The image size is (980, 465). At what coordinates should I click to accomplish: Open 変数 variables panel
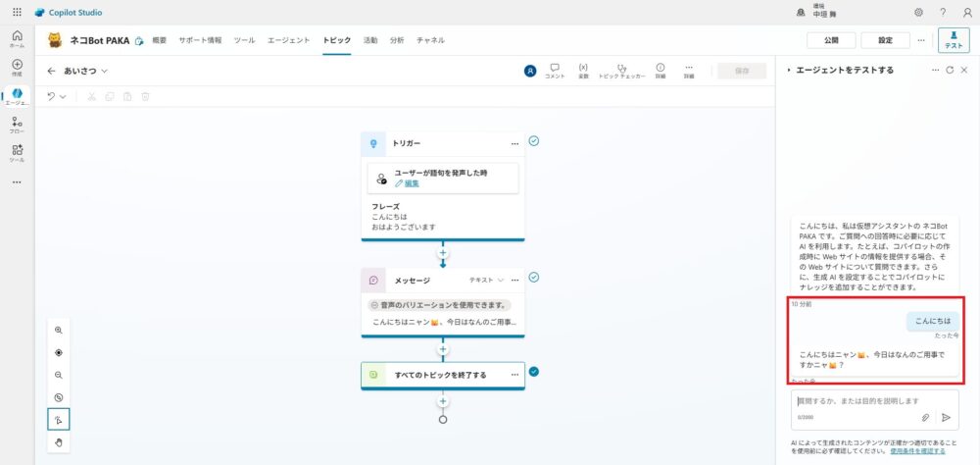coord(583,71)
